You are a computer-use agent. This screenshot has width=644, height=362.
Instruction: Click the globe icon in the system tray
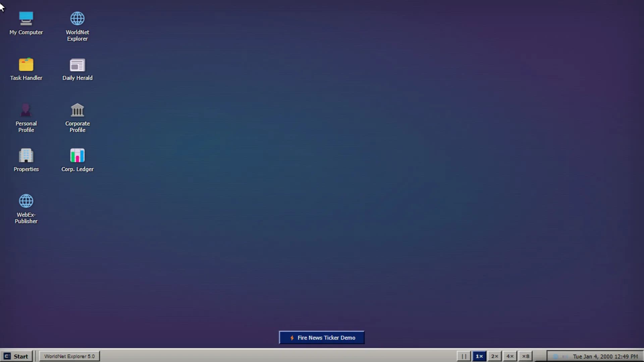(x=555, y=357)
